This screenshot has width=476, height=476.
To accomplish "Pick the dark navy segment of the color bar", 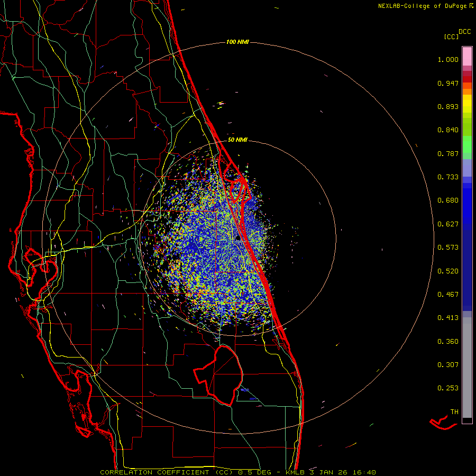I will (x=467, y=267).
